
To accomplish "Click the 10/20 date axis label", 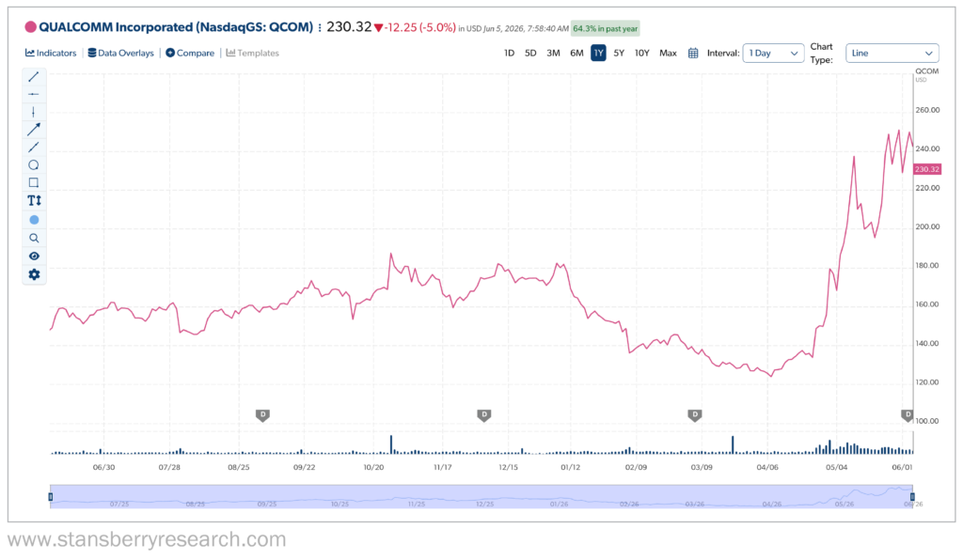I will pyautogui.click(x=373, y=467).
